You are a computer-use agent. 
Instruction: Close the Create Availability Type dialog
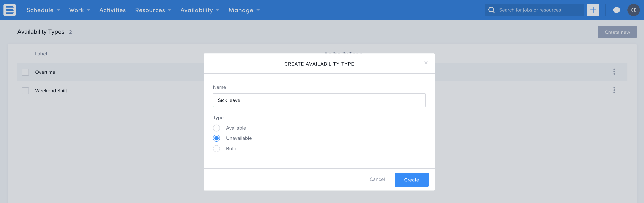click(426, 63)
